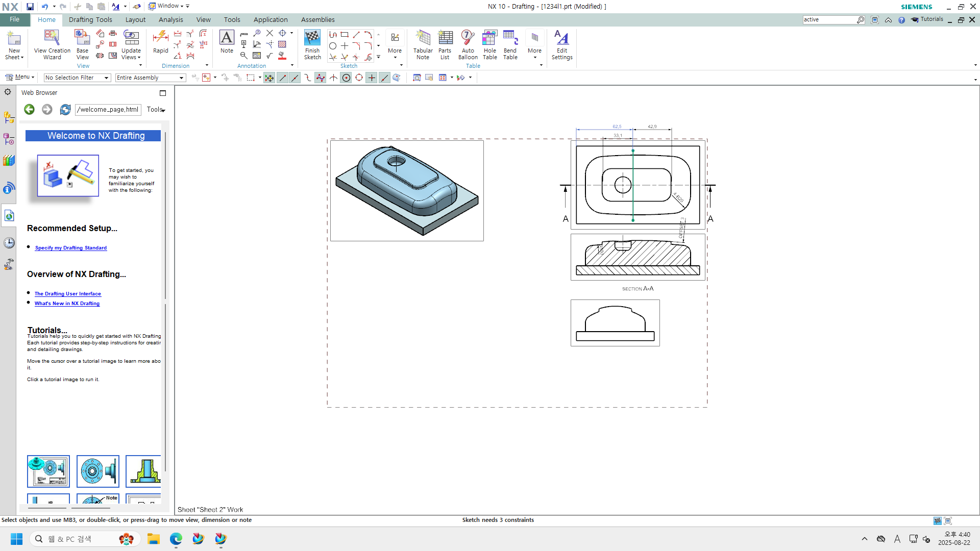
Task: Switch to the Drafting Tools tab
Action: tap(90, 19)
